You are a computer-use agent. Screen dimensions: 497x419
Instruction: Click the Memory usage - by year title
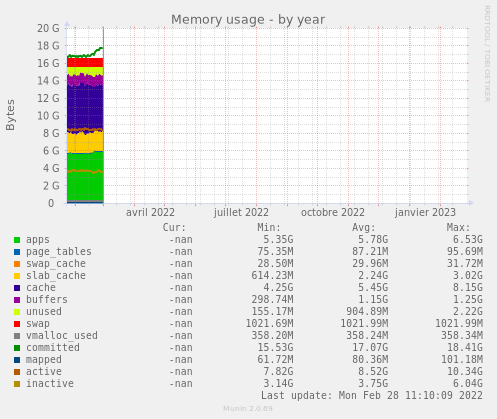tap(248, 20)
